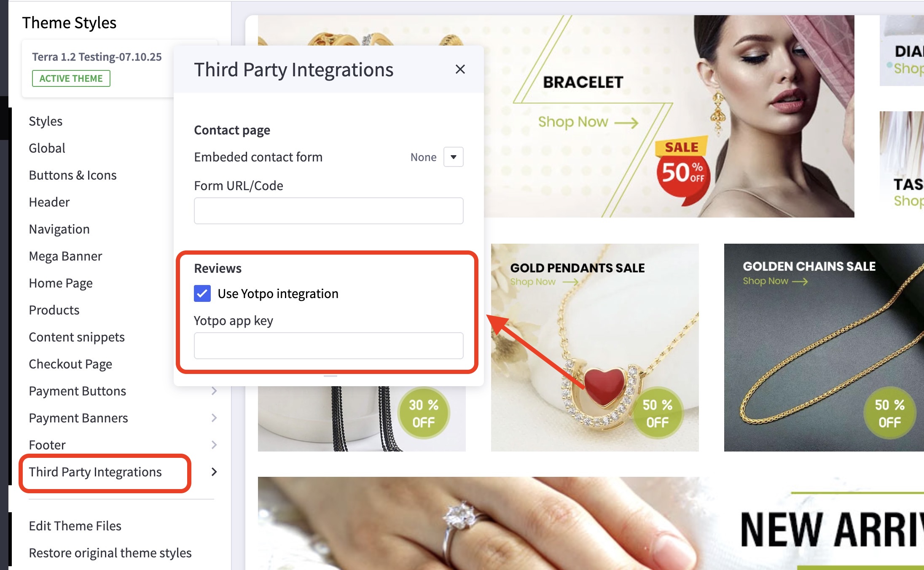
Task: Uncheck Use Yotpo integration checkbox
Action: (x=202, y=293)
